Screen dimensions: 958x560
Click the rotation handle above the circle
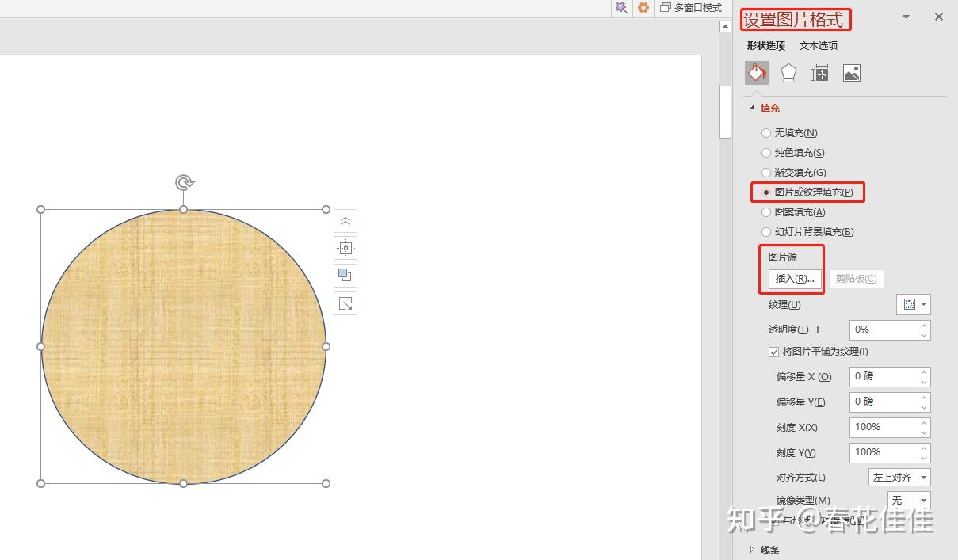click(184, 183)
